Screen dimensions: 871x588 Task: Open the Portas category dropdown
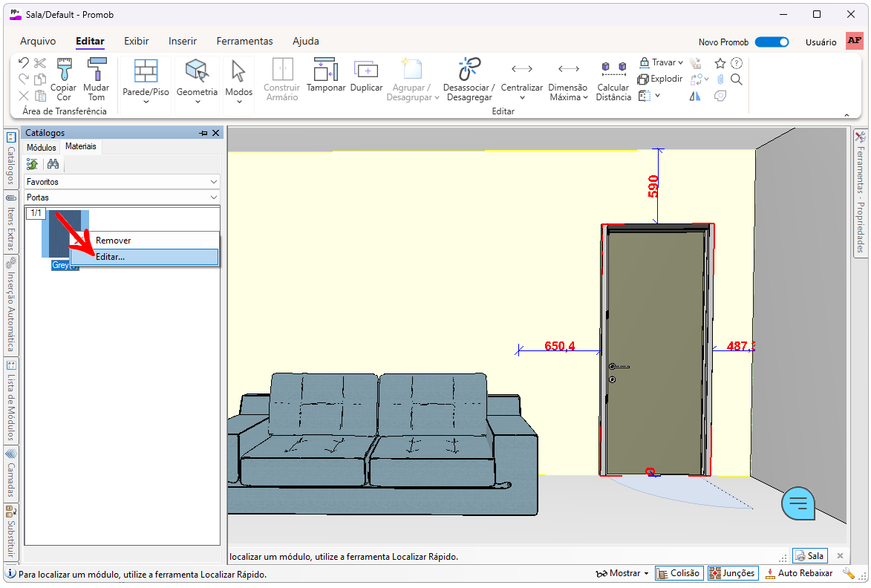coord(122,197)
